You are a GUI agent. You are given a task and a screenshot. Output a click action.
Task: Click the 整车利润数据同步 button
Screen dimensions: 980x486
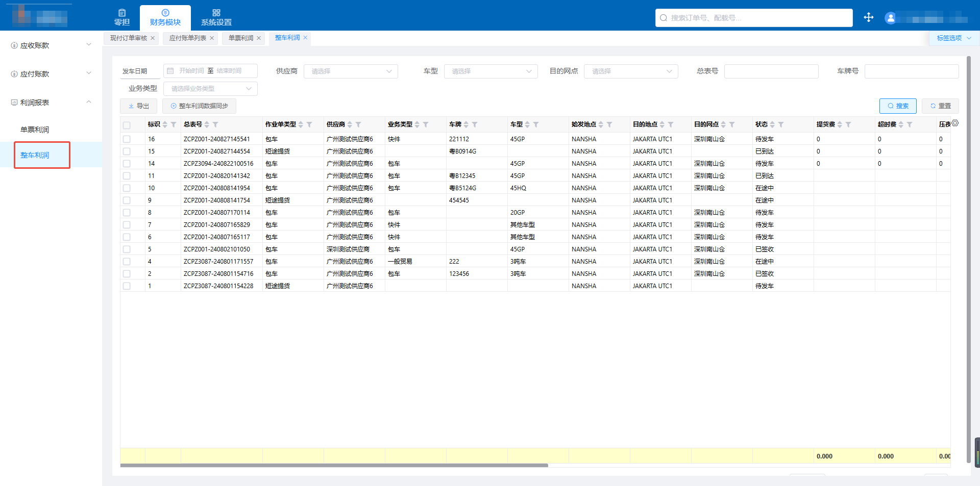199,106
